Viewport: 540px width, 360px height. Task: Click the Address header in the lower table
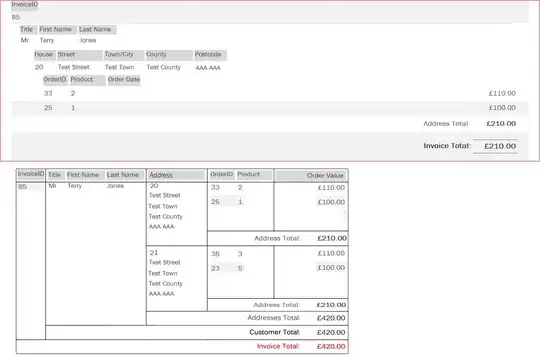(176, 175)
